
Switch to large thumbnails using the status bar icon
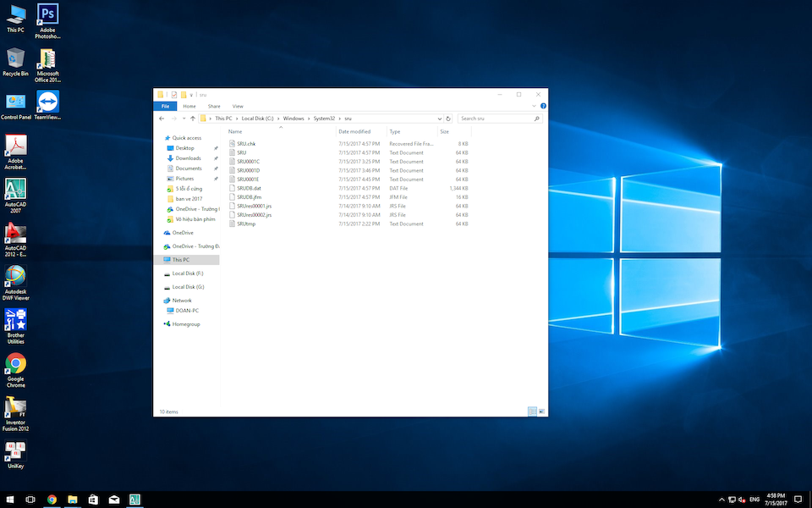tap(542, 411)
